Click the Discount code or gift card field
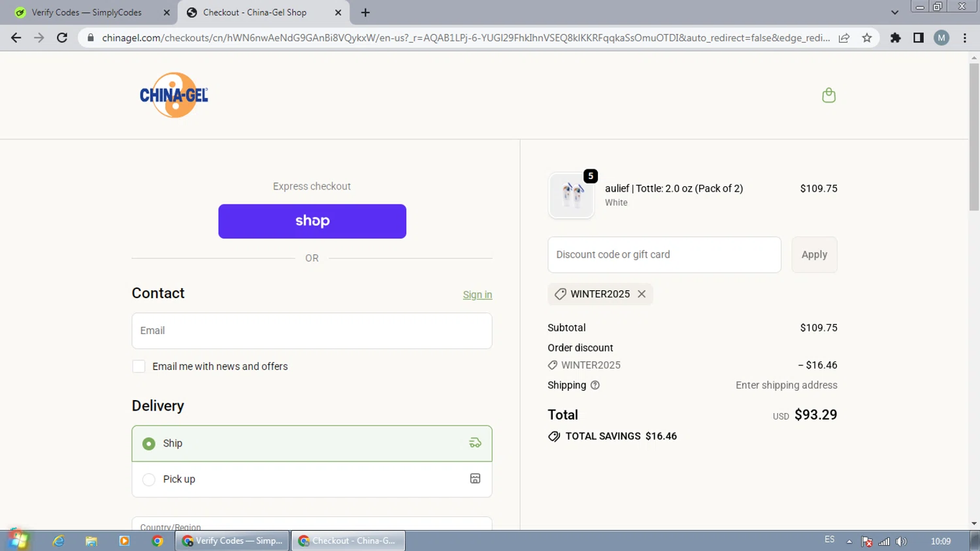Screen dimensions: 980x551 point(664,255)
